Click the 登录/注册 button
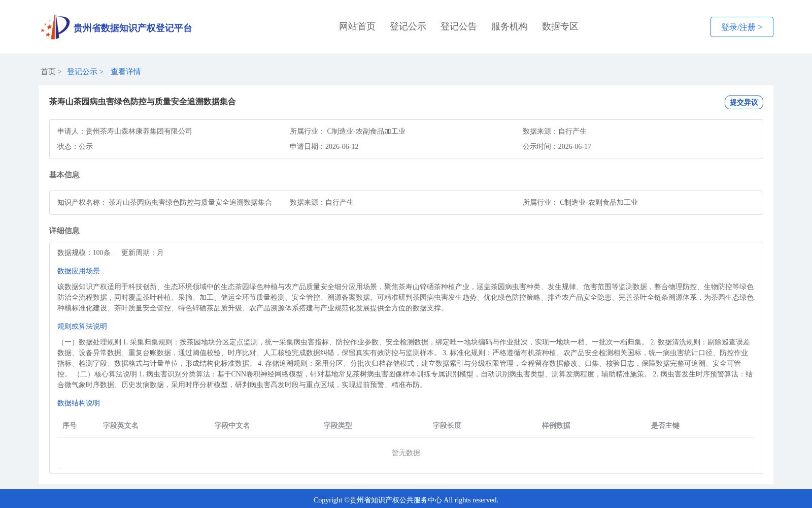Screen dimensions: 812x508 pos(742,27)
